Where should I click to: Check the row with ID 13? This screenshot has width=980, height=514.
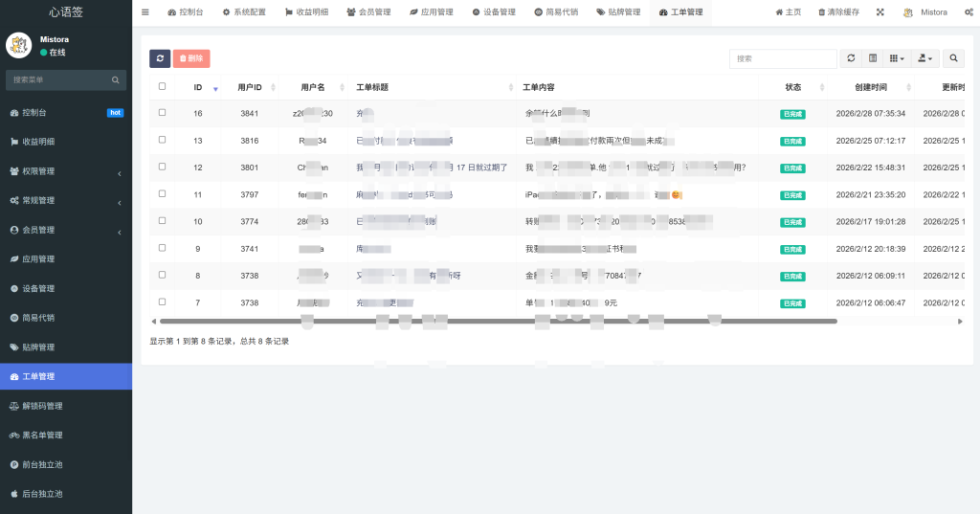point(162,140)
